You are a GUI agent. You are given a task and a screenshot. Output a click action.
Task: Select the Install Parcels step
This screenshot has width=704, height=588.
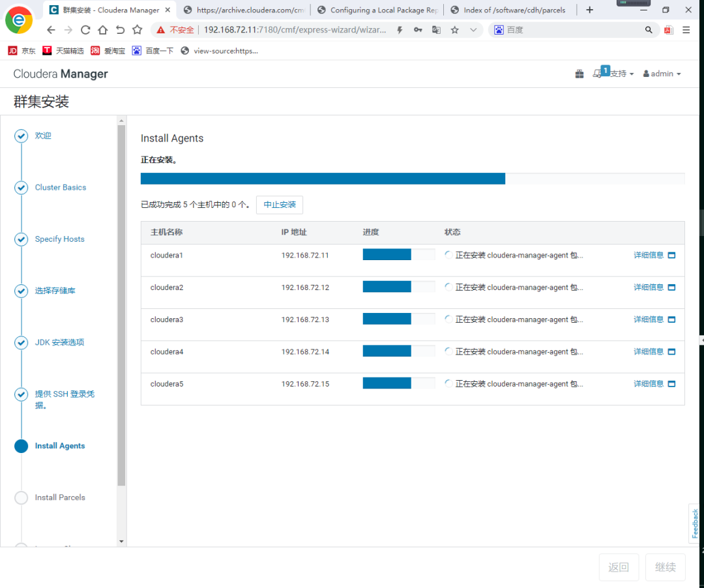point(60,497)
